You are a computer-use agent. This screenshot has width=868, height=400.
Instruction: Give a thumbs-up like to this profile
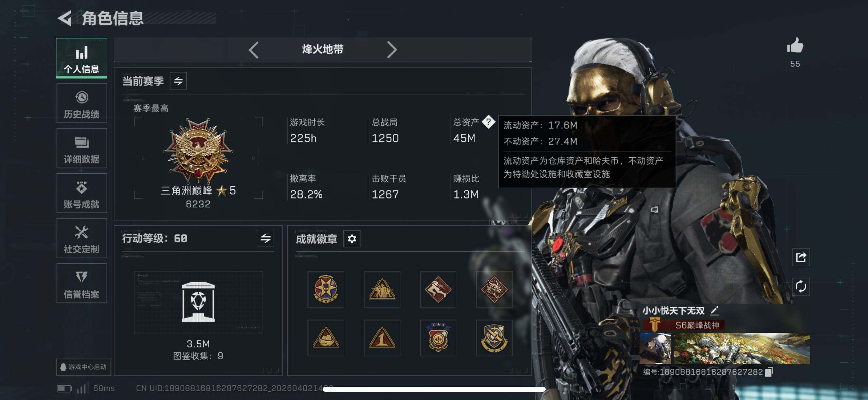tap(795, 45)
